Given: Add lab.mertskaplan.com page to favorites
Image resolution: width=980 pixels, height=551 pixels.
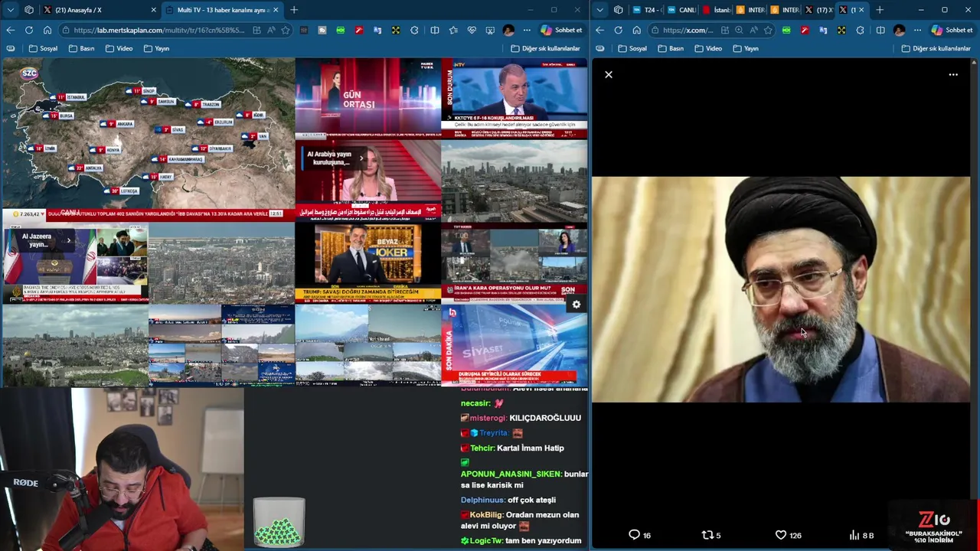Looking at the screenshot, I should (x=286, y=30).
